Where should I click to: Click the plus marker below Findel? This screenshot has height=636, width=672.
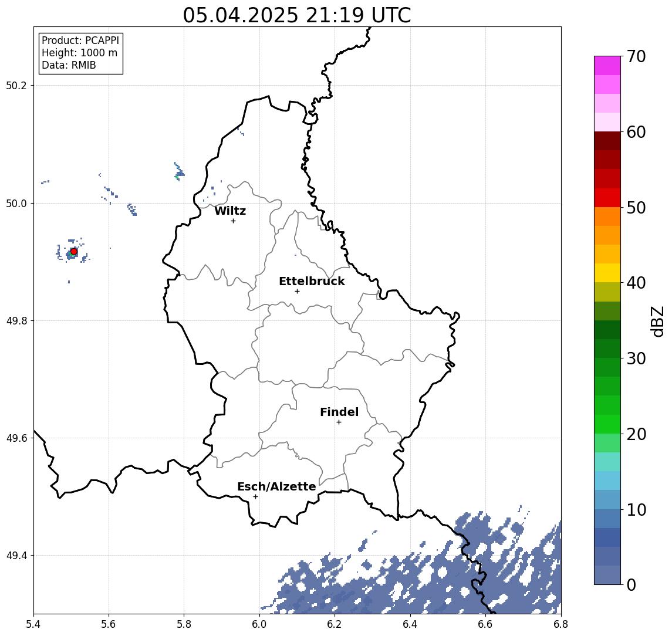click(339, 422)
